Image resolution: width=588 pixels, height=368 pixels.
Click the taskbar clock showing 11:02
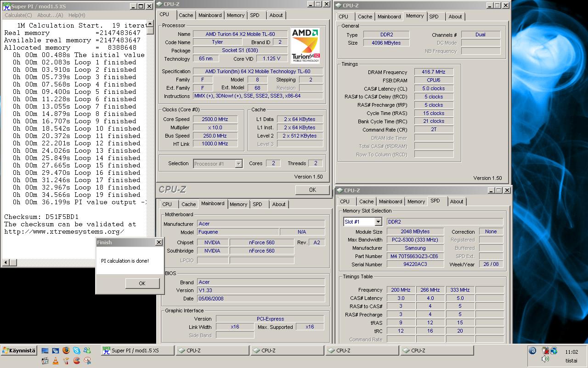click(571, 352)
